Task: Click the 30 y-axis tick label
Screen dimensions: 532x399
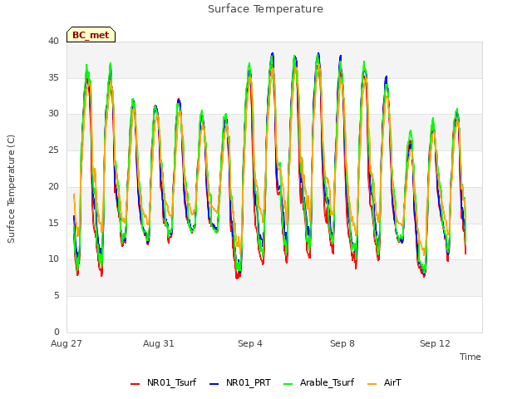Action: tap(53, 114)
